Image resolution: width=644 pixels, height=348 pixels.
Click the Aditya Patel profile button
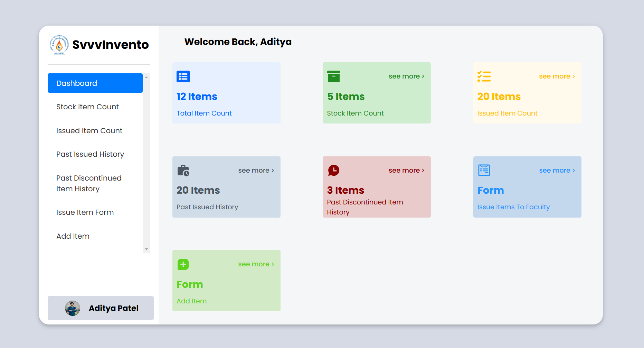click(x=101, y=308)
